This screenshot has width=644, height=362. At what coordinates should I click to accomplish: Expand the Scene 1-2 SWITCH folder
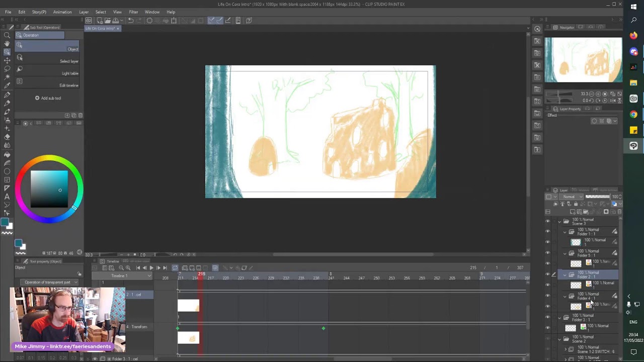click(x=565, y=349)
